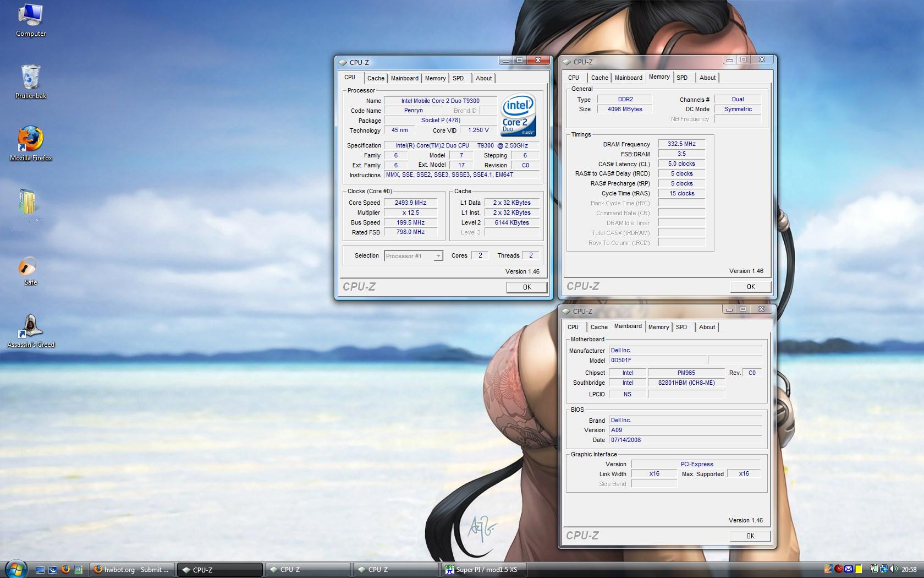Click the CPU-Z title bar icon of CPU window

coord(343,63)
